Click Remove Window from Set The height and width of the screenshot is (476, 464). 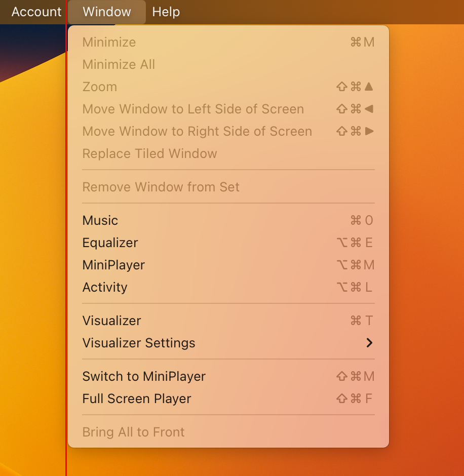228,187
